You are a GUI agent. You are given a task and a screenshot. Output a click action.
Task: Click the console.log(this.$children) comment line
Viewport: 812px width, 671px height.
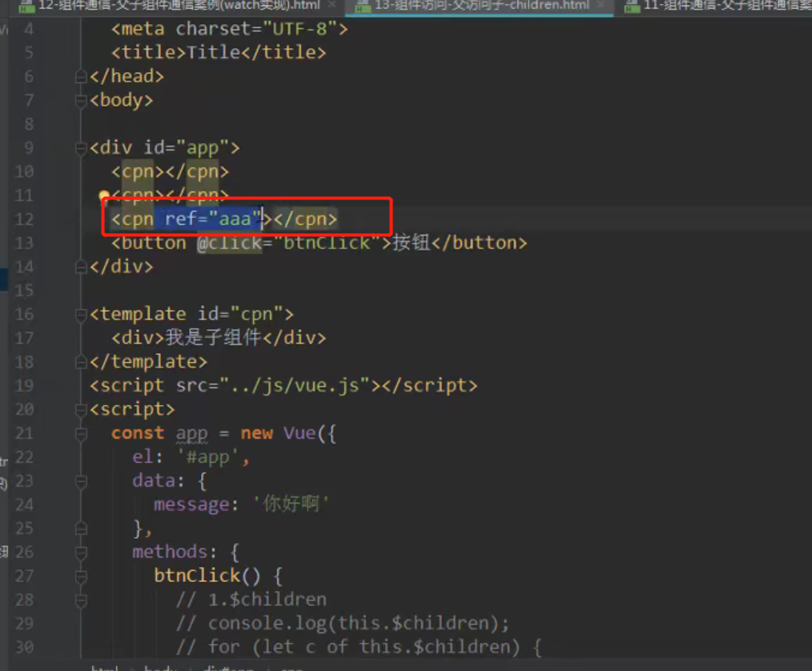[342, 624]
